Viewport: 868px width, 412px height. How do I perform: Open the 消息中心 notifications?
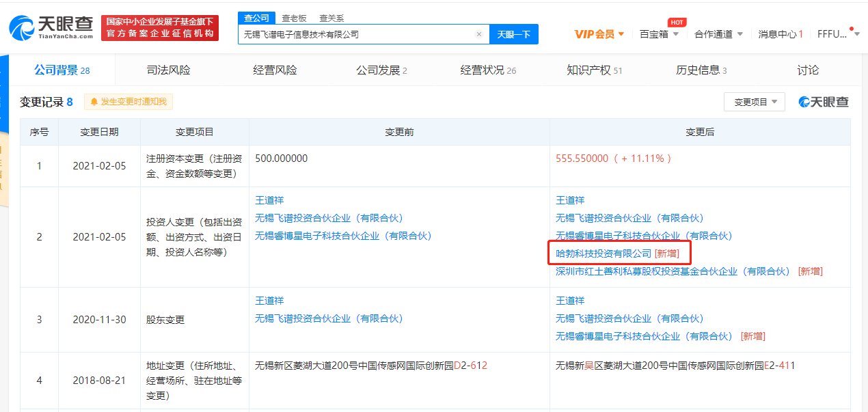pos(781,34)
